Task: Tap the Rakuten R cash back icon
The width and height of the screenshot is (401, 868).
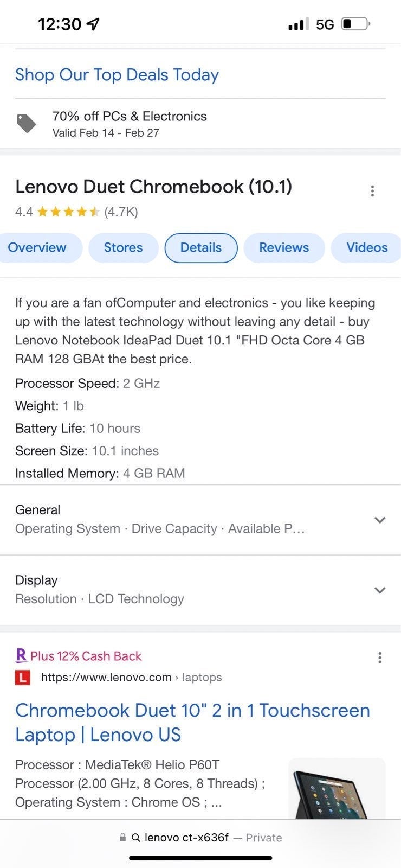Action: 21,655
